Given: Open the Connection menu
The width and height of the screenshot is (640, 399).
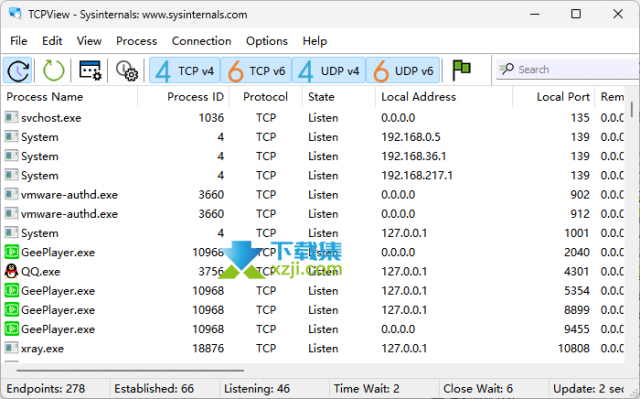Looking at the screenshot, I should point(201,41).
